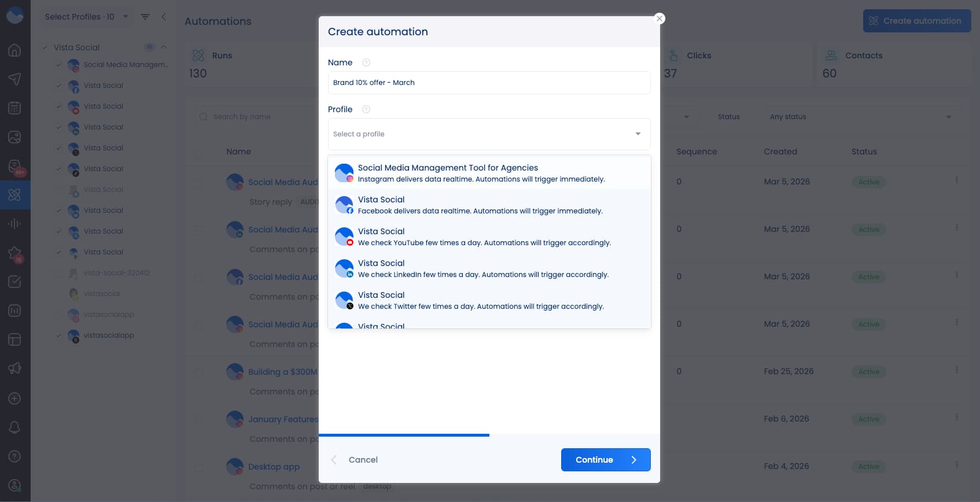The width and height of the screenshot is (980, 502).
Task: Toggle the vistasocial profile checkbox
Action: 58,294
